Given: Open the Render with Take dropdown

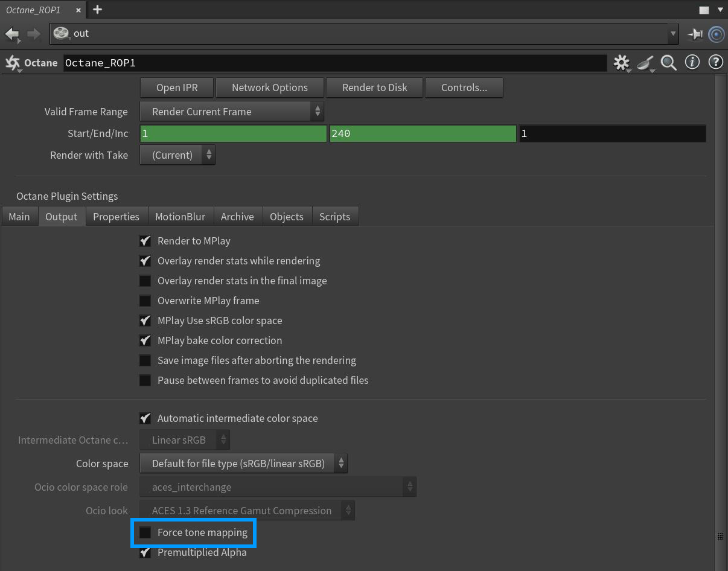Looking at the screenshot, I should 177,155.
